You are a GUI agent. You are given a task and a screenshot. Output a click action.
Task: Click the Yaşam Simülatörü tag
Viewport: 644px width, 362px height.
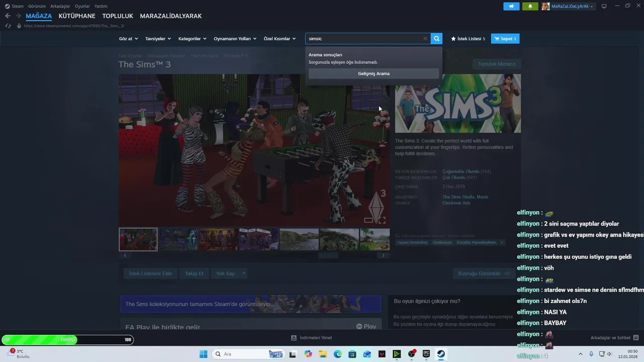[x=413, y=242]
